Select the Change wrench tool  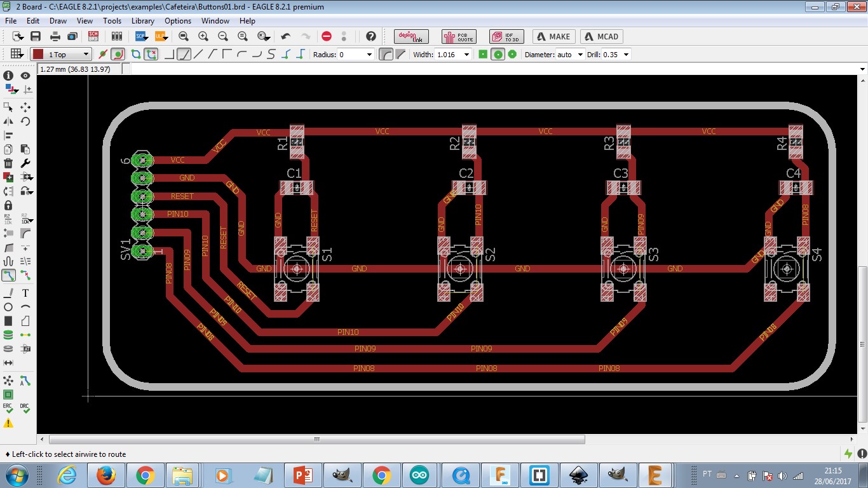pos(25,163)
